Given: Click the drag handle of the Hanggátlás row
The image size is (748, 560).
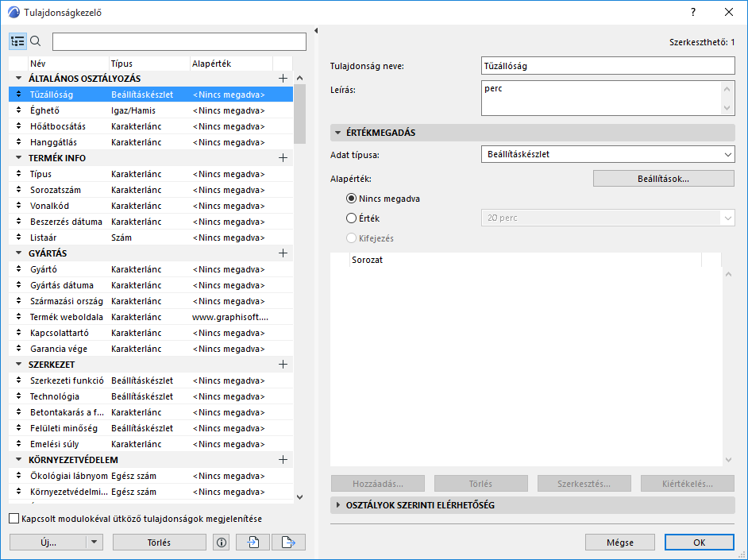Looking at the screenshot, I should (x=18, y=142).
